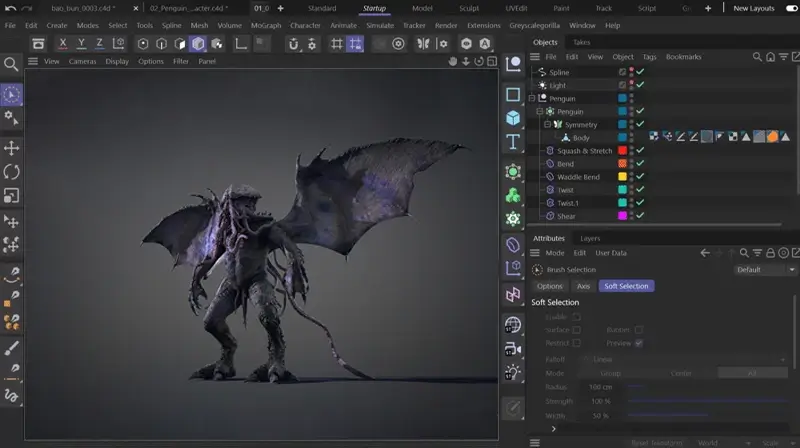Click the Squash & Stretch red color swatch
The height and width of the screenshot is (448, 800).
point(622,151)
